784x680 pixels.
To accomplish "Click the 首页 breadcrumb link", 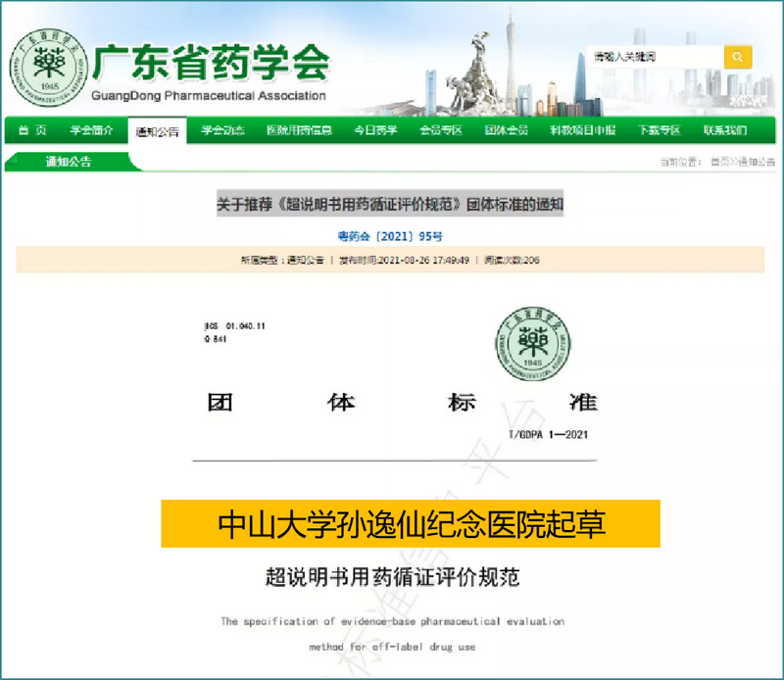I will pyautogui.click(x=719, y=162).
